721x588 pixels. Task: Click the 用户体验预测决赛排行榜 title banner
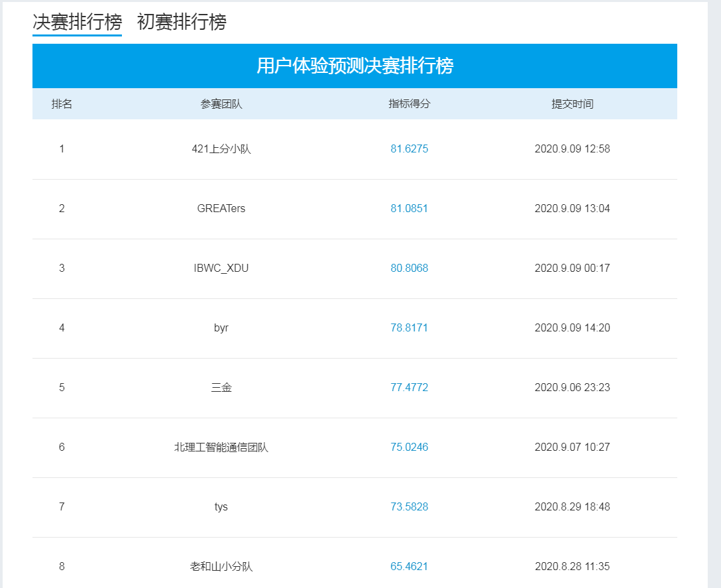pyautogui.click(x=355, y=66)
